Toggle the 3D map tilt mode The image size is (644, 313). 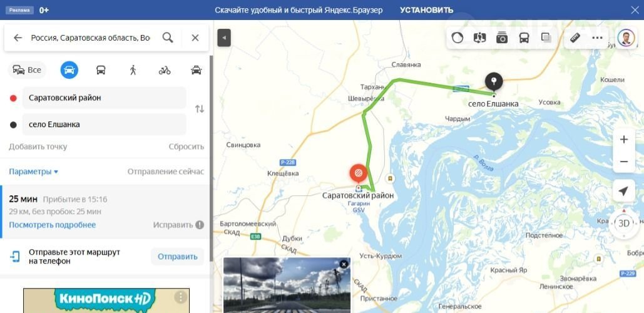click(624, 223)
